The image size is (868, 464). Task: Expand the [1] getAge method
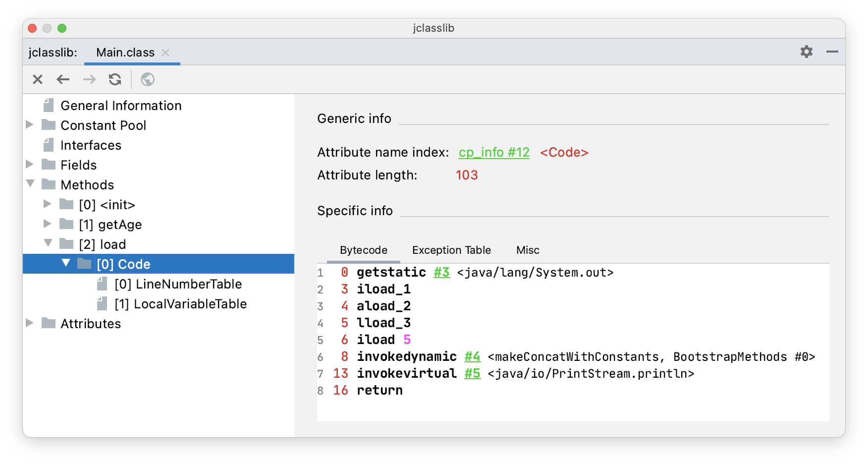[48, 224]
